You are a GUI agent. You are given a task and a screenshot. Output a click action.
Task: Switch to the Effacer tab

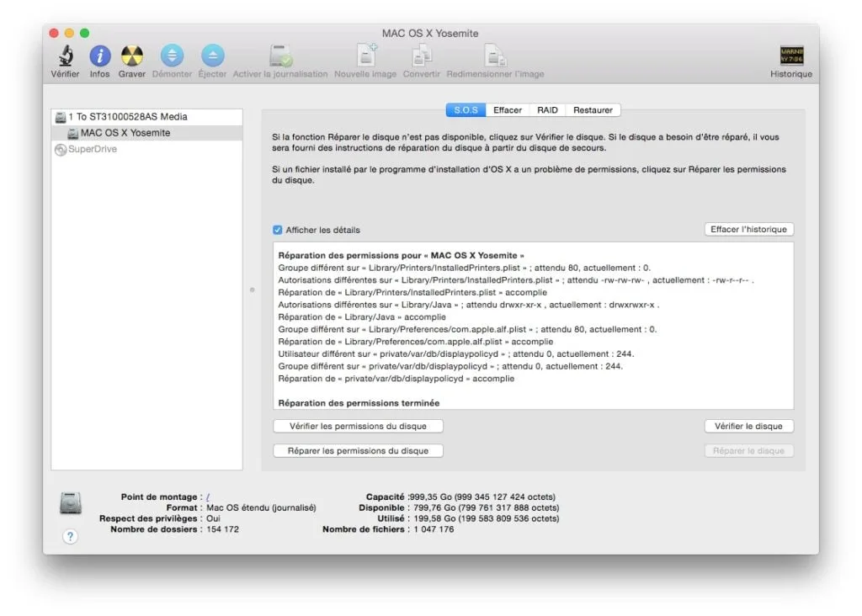[x=508, y=110]
